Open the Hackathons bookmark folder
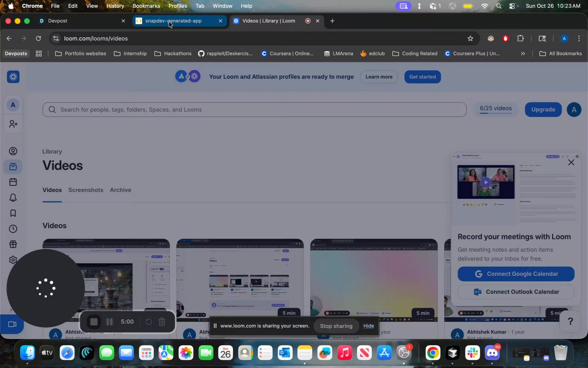Screen dimensions: 588x368 coord(173,53)
